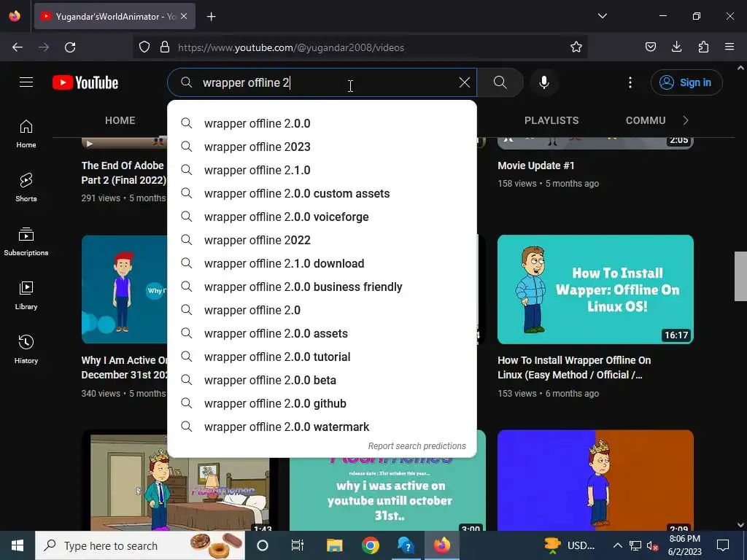Select "wrapper offline 2.1.0 download" suggestion
This screenshot has height=560, width=747.
tap(322, 263)
